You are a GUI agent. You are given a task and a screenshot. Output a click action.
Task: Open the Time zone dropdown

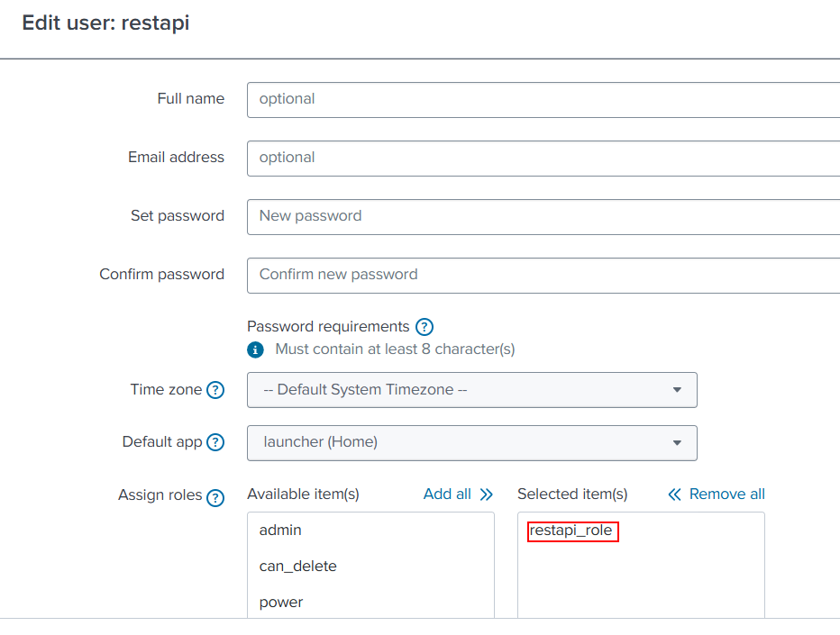tap(471, 390)
